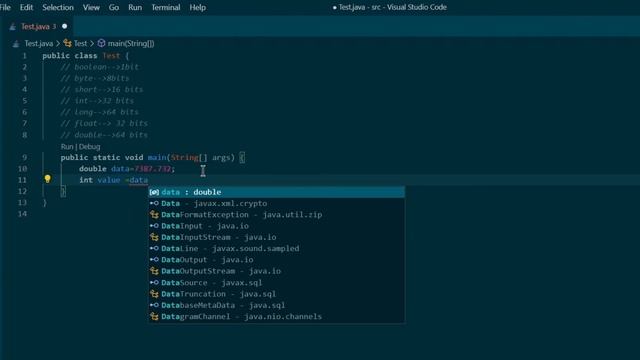This screenshot has height=360, width=640.
Task: Click Test.java in the breadcrumb
Action: click(39, 43)
